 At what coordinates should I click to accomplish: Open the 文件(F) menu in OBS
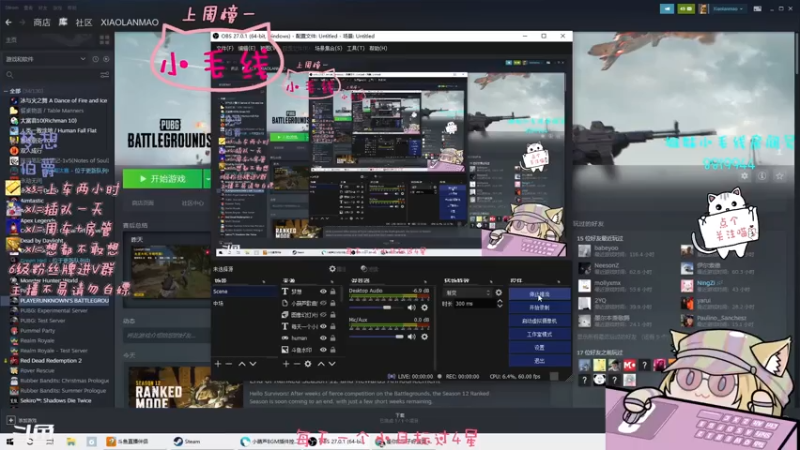point(225,48)
